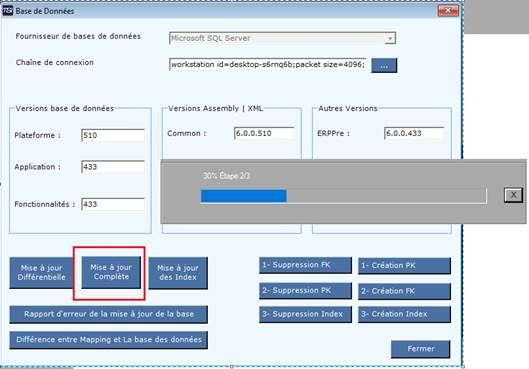Click the Fermer button
This screenshot has height=369, width=529.
(x=420, y=349)
